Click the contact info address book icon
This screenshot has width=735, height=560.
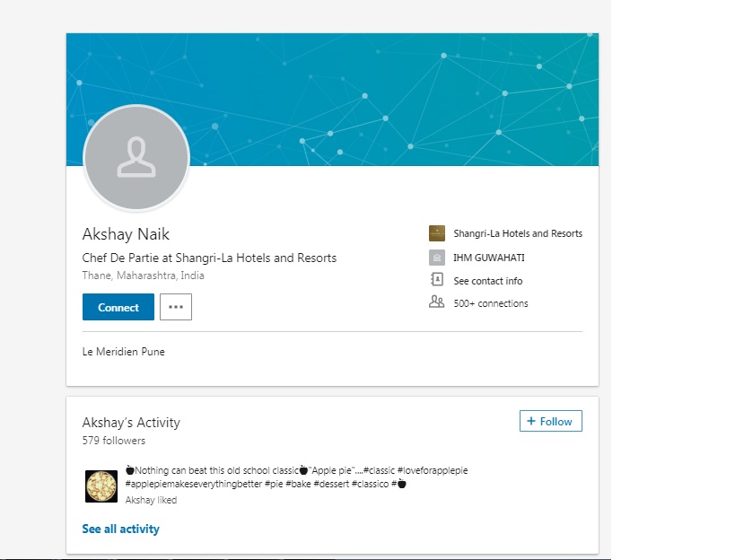pyautogui.click(x=437, y=280)
